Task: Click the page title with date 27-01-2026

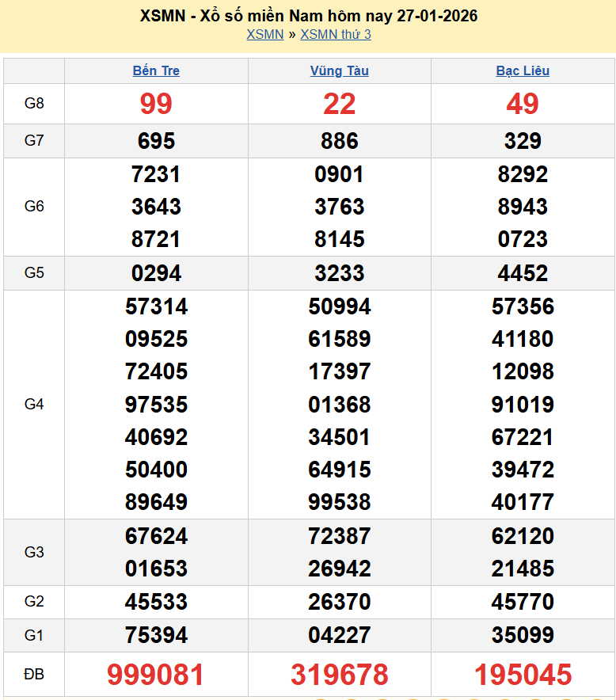Action: click(308, 16)
